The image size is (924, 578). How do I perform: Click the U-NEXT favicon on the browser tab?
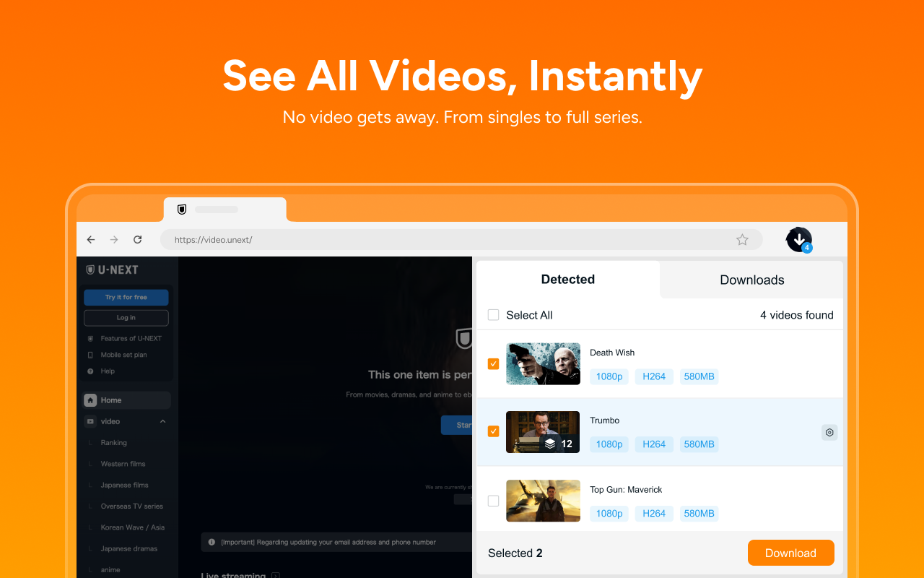tap(182, 210)
